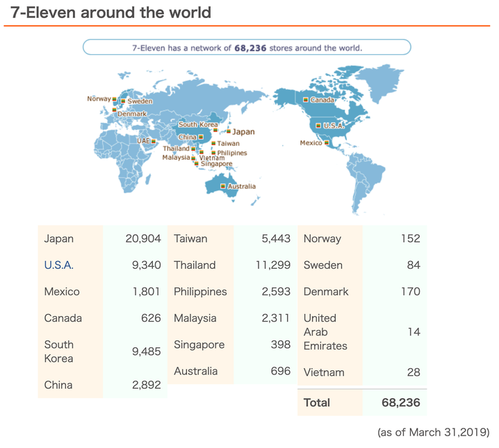Screen dimensions: 499x448
Task: Select the Singapore table cell
Action: 200,345
